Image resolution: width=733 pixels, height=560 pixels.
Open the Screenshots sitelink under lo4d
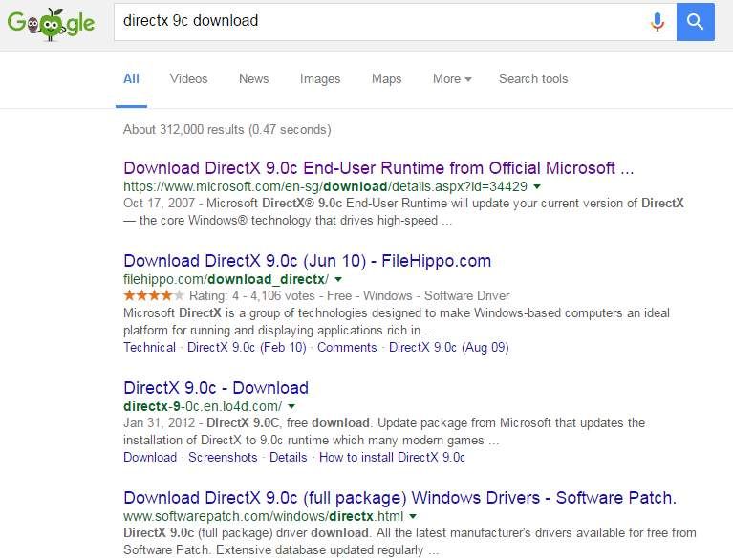point(223,458)
